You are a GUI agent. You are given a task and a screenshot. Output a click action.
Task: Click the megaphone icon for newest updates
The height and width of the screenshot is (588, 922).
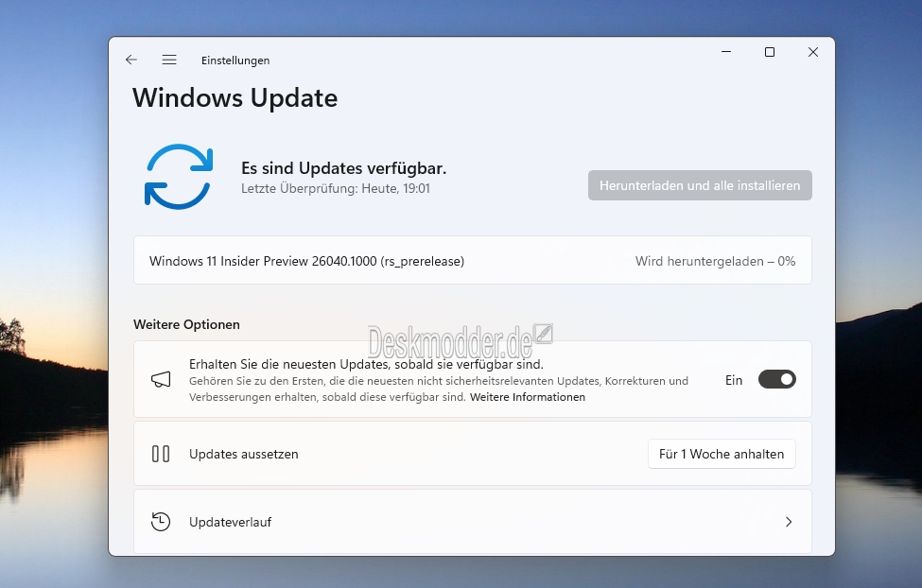pyautogui.click(x=161, y=380)
